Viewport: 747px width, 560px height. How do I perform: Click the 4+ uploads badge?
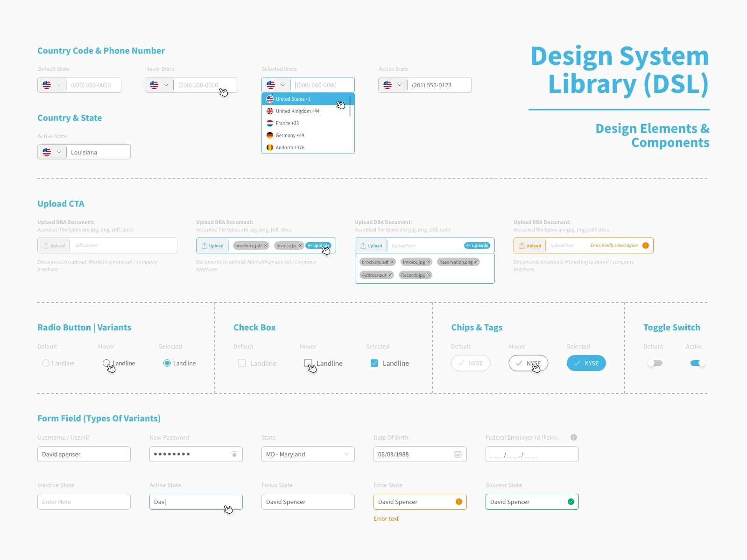pyautogui.click(x=318, y=245)
